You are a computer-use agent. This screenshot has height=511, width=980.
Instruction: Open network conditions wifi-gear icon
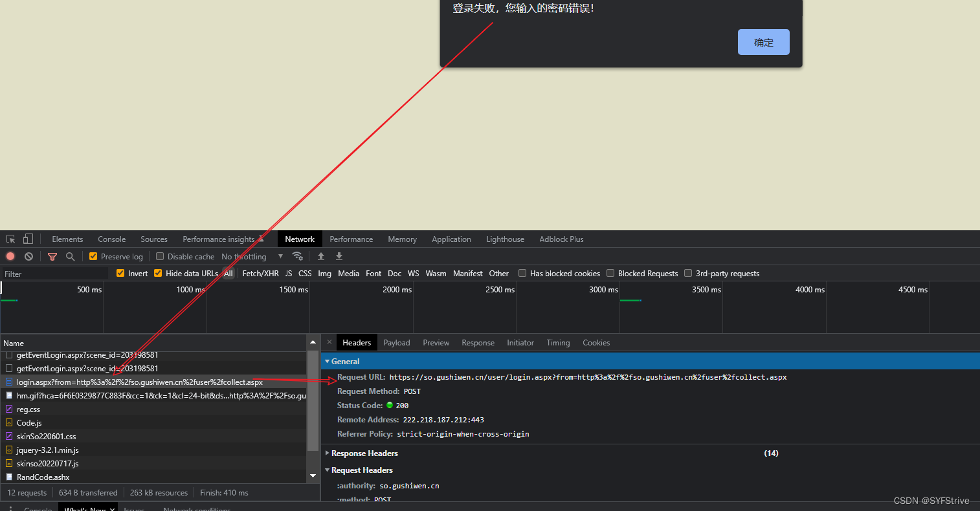297,256
